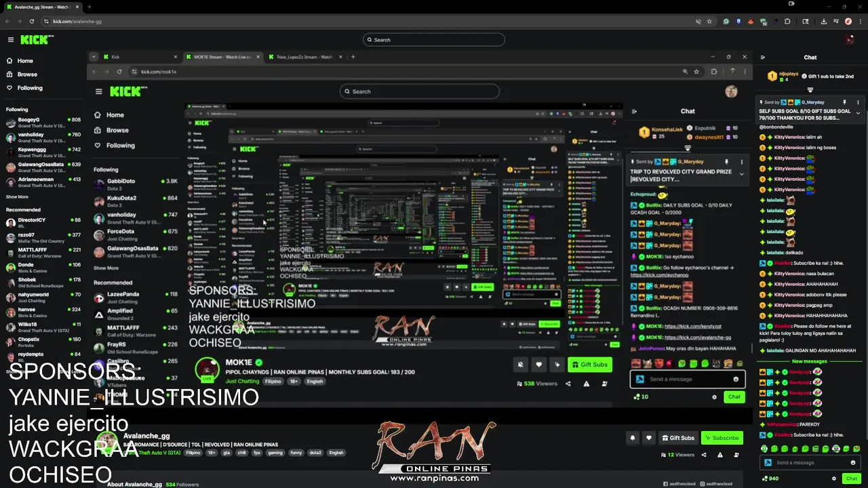
Task: Bookmark this page with the outer star icon
Action: [709, 21]
